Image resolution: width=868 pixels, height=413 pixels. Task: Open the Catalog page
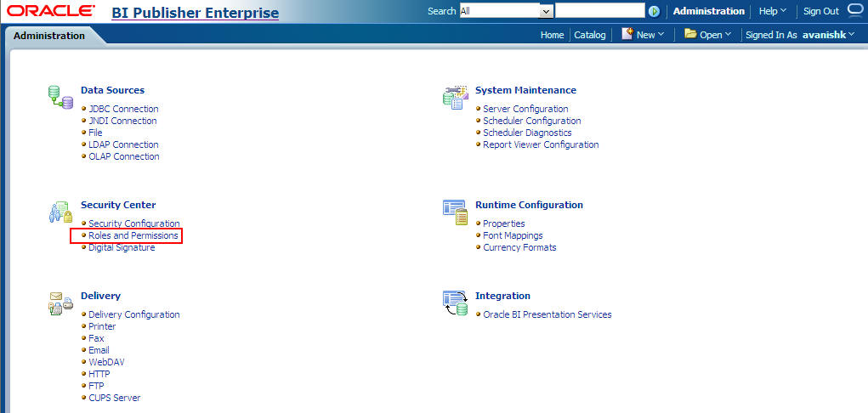pyautogui.click(x=589, y=35)
